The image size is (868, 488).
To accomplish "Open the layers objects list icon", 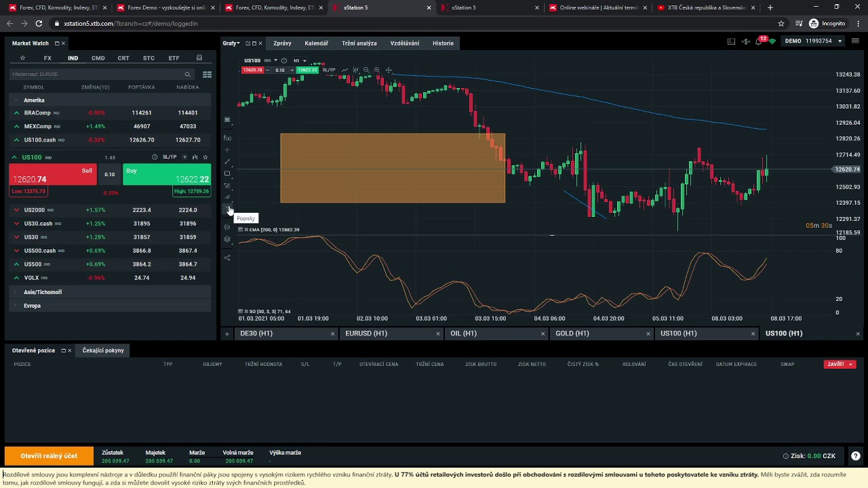I will [x=227, y=239].
